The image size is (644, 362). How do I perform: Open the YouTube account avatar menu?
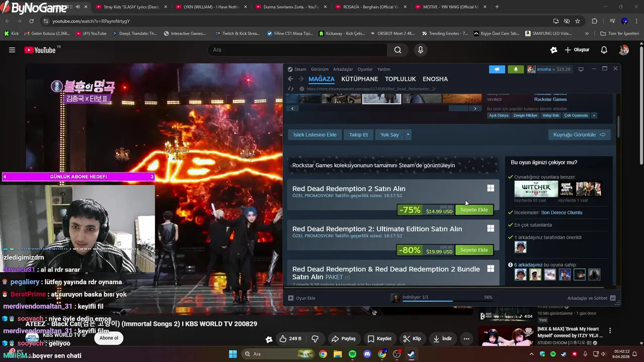point(624,50)
